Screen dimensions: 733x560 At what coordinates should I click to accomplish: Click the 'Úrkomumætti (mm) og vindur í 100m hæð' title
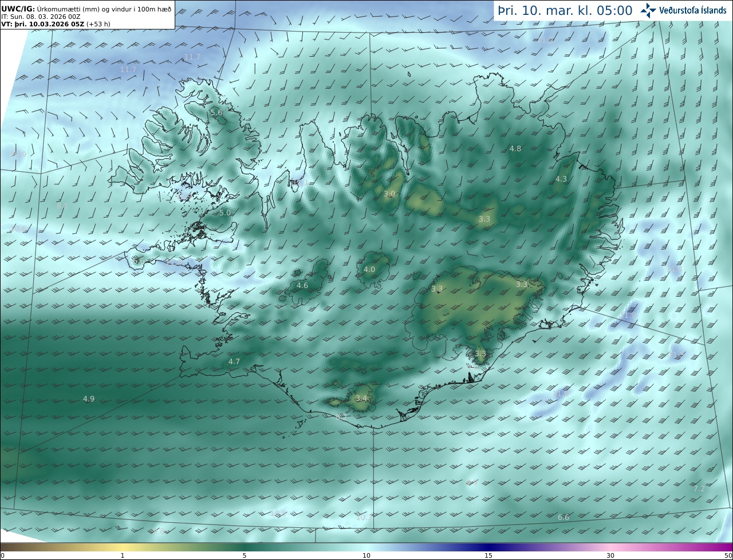click(104, 9)
